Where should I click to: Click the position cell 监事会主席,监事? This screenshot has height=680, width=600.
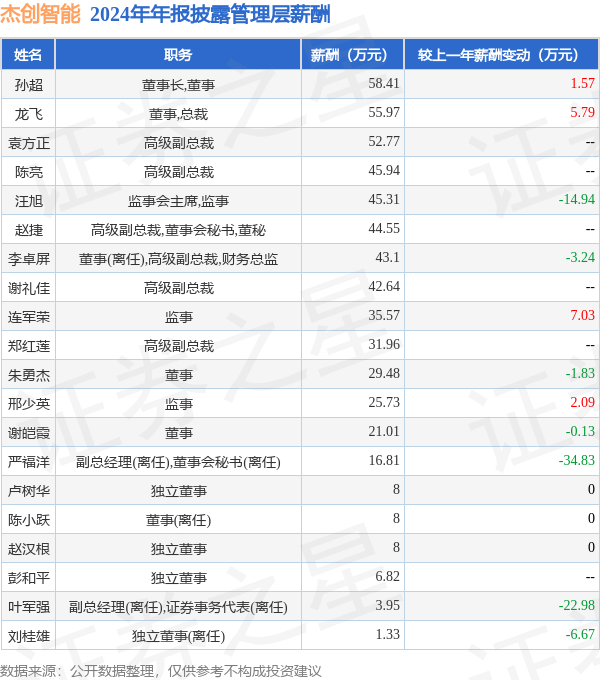point(178,201)
